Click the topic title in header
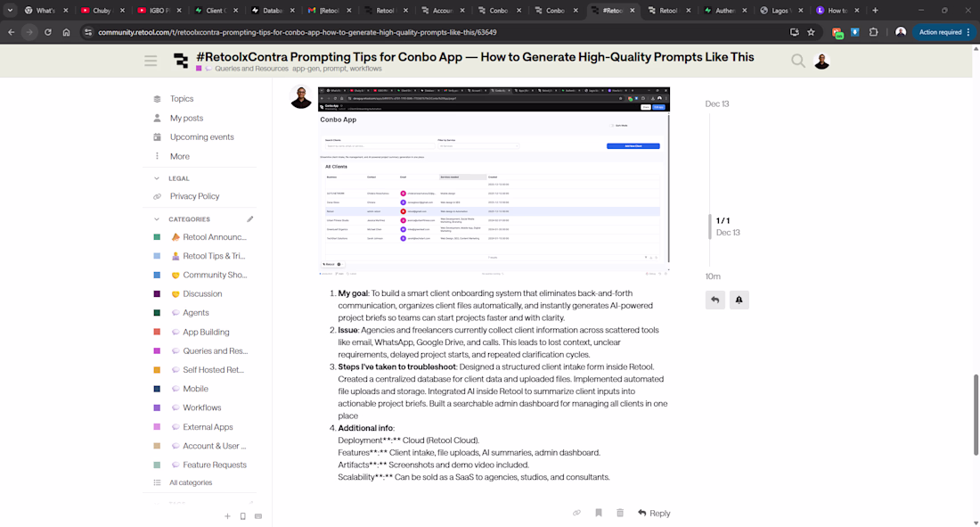Image resolution: width=980 pixels, height=527 pixels. 475,57
